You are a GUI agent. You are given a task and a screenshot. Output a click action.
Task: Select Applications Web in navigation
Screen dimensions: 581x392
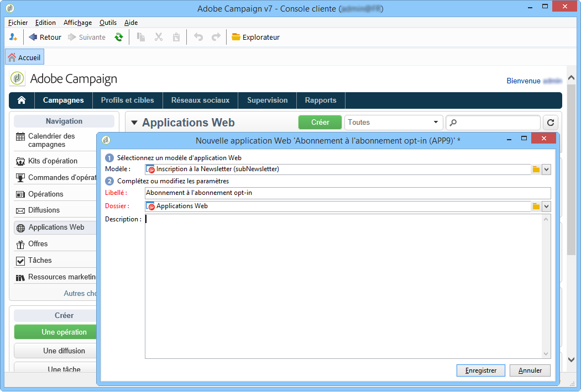(55, 227)
